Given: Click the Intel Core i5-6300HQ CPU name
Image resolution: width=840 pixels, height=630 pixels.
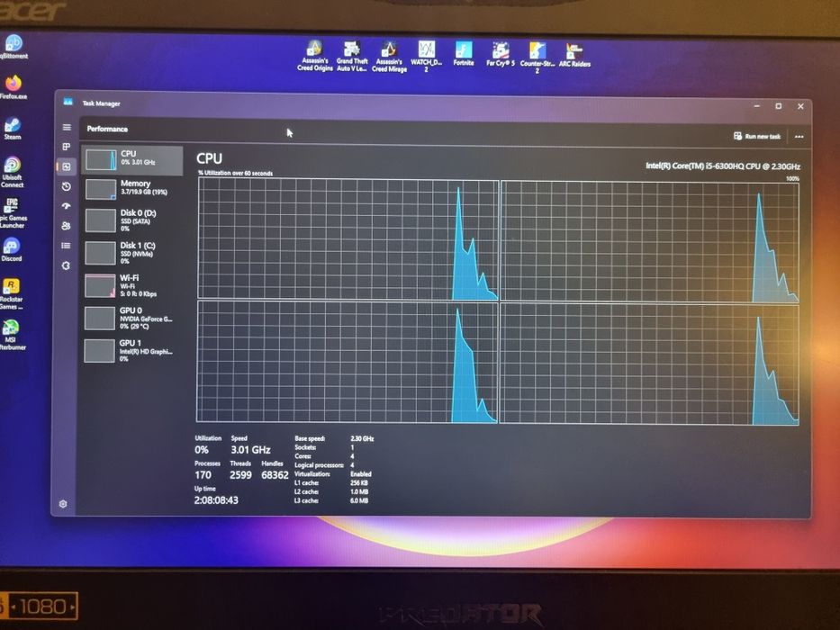Looking at the screenshot, I should pyautogui.click(x=723, y=166).
